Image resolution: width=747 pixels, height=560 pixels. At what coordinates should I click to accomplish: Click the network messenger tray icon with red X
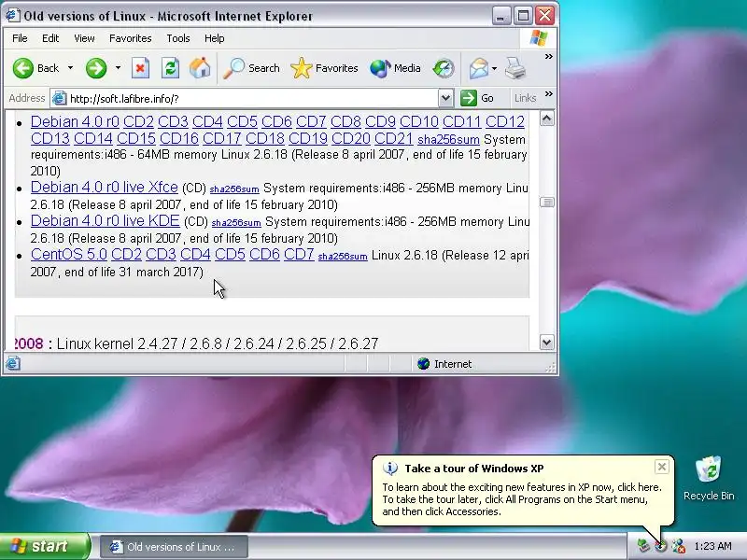point(679,546)
